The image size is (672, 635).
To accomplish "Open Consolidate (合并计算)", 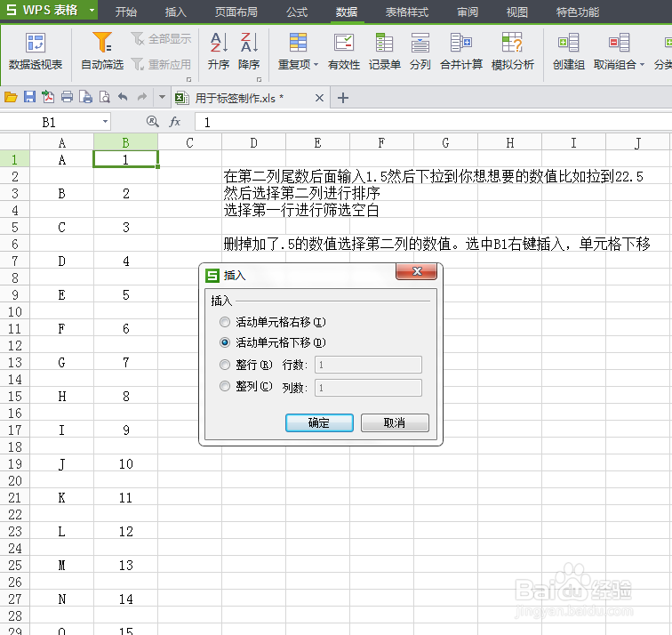I will [461, 52].
